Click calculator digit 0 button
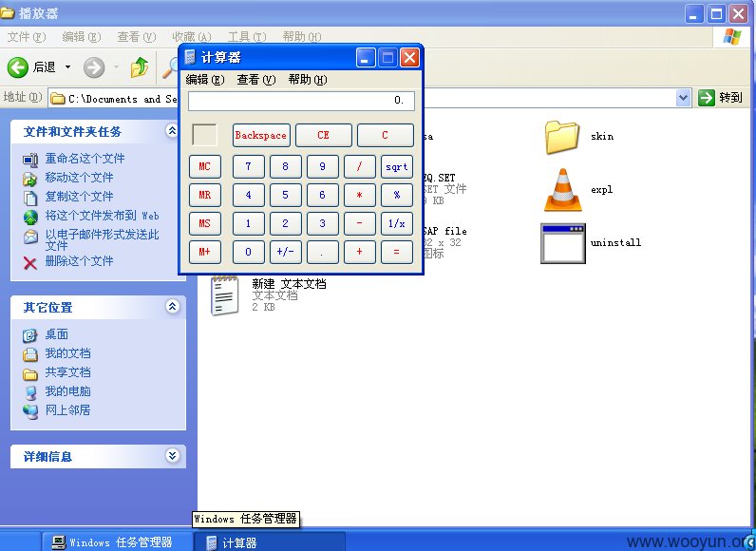Screen dimensions: 756x551 [248, 252]
